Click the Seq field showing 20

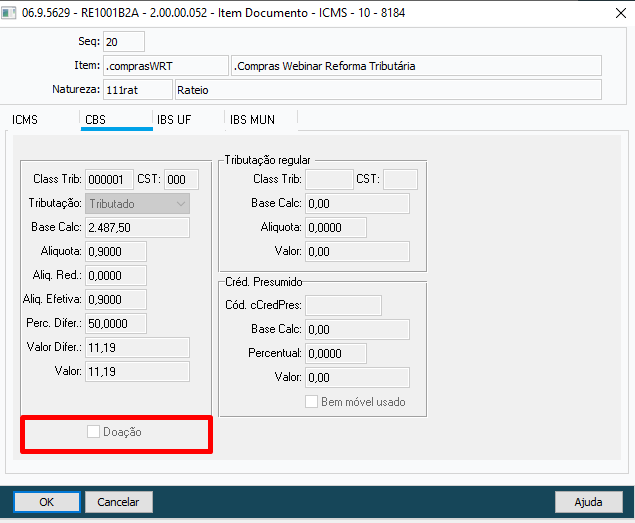124,42
